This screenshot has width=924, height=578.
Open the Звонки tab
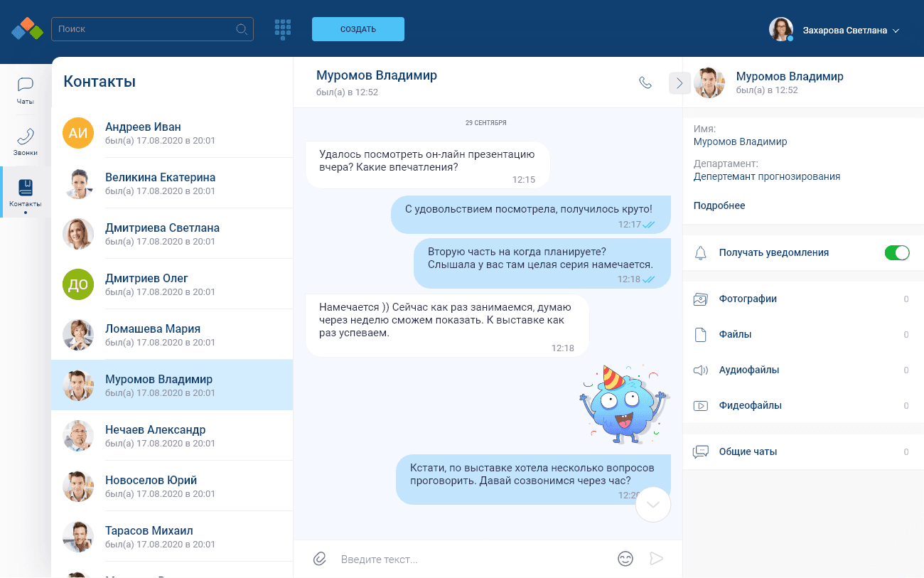(x=25, y=141)
